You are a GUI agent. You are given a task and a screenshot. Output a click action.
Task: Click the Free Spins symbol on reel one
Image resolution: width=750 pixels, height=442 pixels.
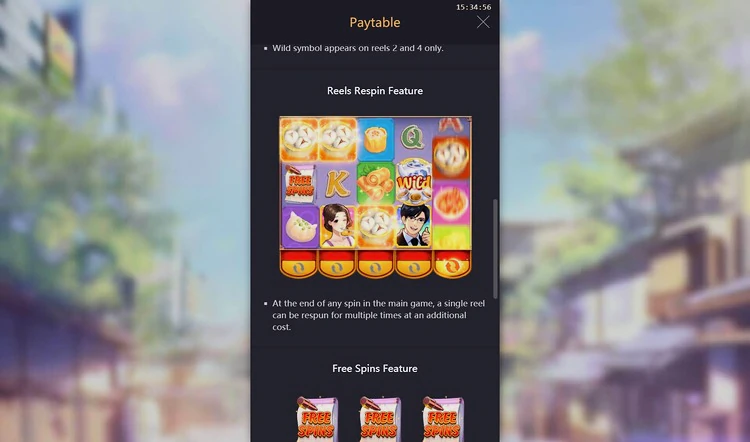point(300,183)
